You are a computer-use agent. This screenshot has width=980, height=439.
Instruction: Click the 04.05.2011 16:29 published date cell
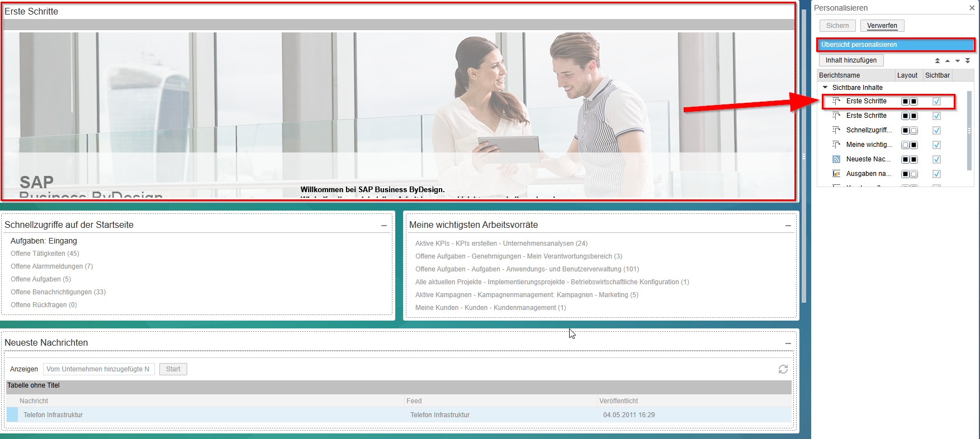[x=629, y=415]
